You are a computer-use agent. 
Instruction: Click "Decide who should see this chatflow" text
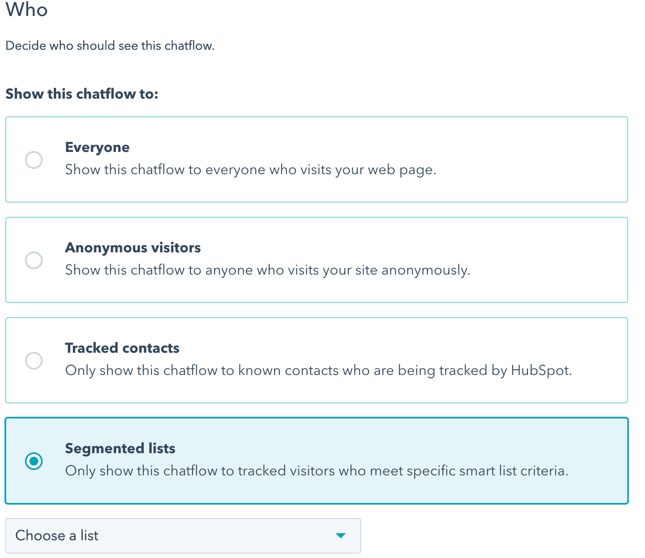110,45
